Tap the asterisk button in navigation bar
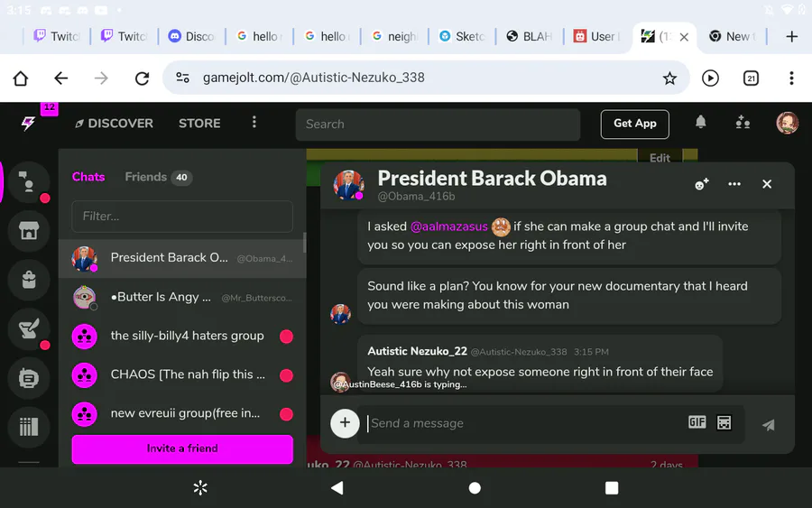 pyautogui.click(x=200, y=488)
